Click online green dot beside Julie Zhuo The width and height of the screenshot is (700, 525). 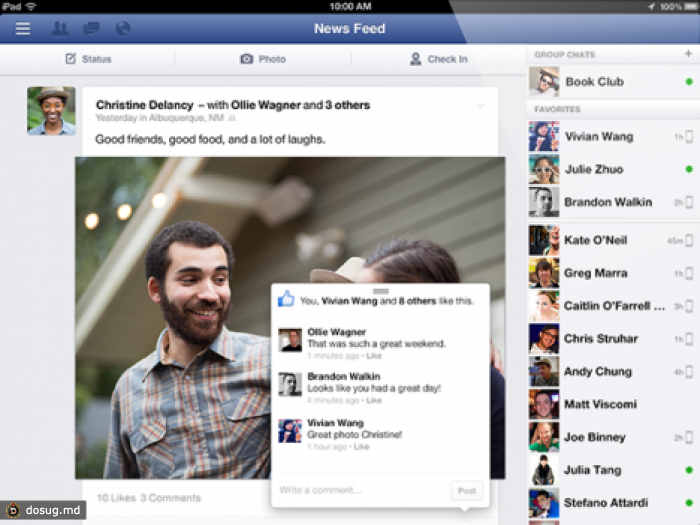689,169
